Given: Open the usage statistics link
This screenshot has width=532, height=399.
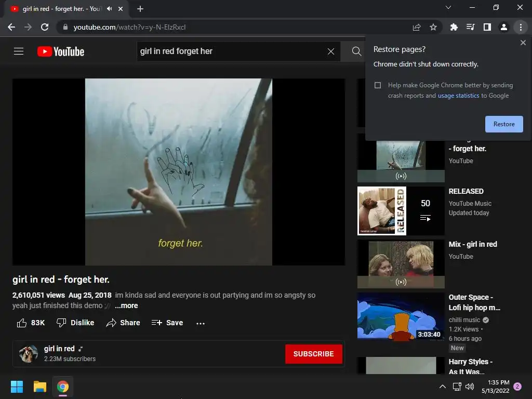Looking at the screenshot, I should [458, 96].
